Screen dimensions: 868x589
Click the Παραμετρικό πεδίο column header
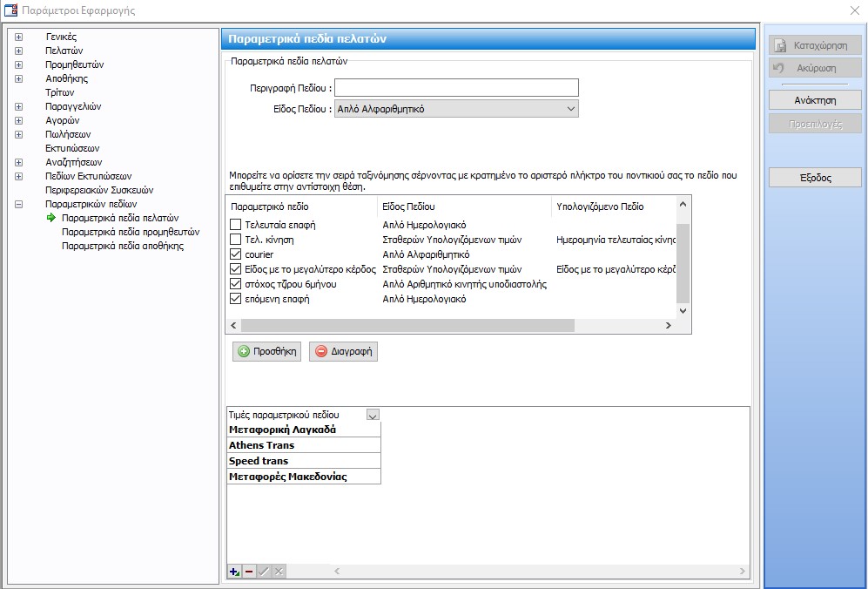click(x=302, y=206)
